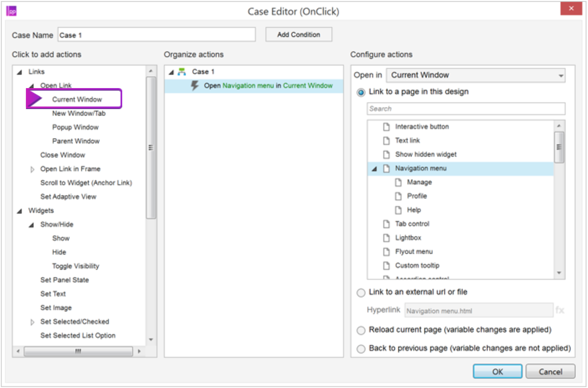Screen dimensions: 588x388
Task: Click the Cancel button
Action: [x=550, y=371]
